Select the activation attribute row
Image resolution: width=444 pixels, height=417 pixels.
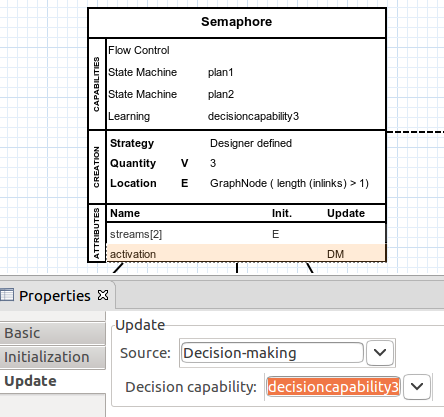click(x=246, y=254)
